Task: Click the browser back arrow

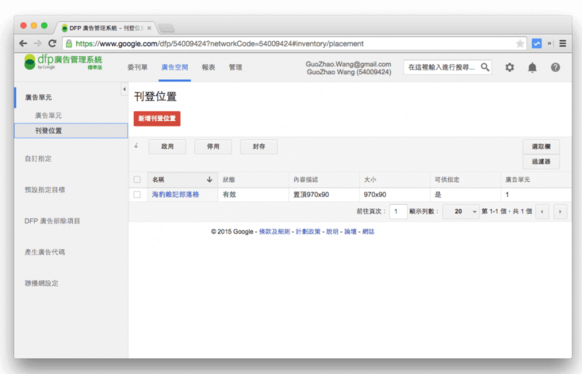Action: click(23, 43)
